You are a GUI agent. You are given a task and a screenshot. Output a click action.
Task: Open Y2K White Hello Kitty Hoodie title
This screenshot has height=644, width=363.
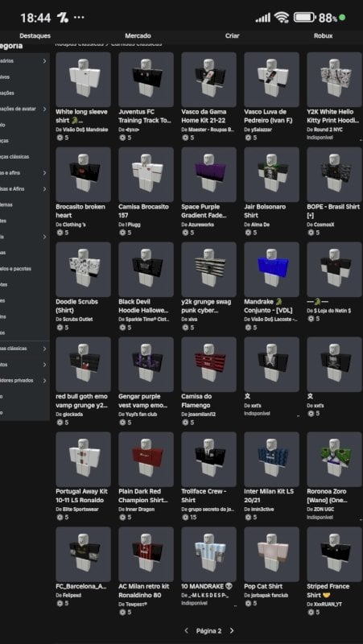coord(334,116)
